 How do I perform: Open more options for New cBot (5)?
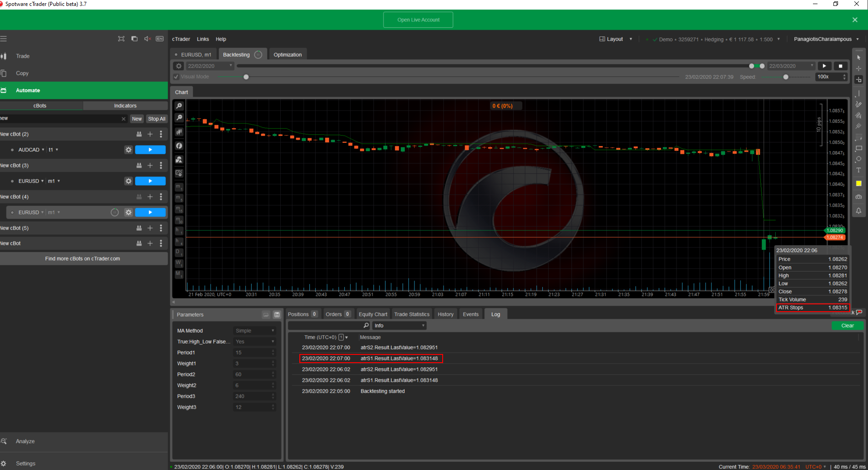161,228
